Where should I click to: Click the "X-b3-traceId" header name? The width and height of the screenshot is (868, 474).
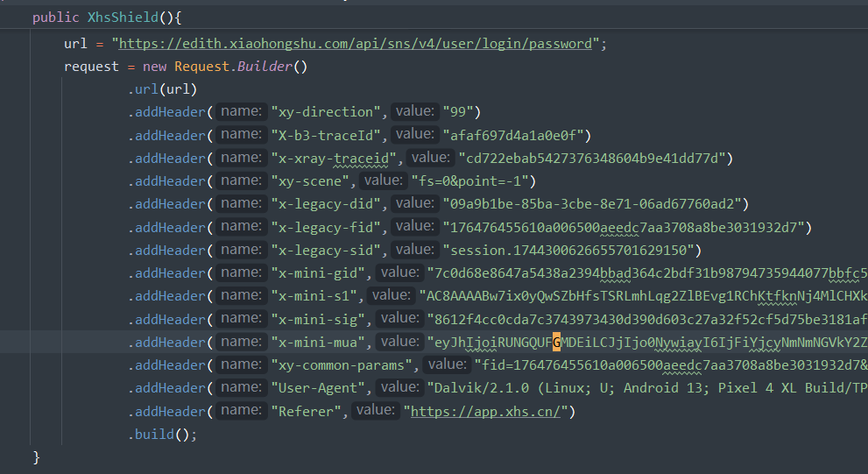point(326,136)
